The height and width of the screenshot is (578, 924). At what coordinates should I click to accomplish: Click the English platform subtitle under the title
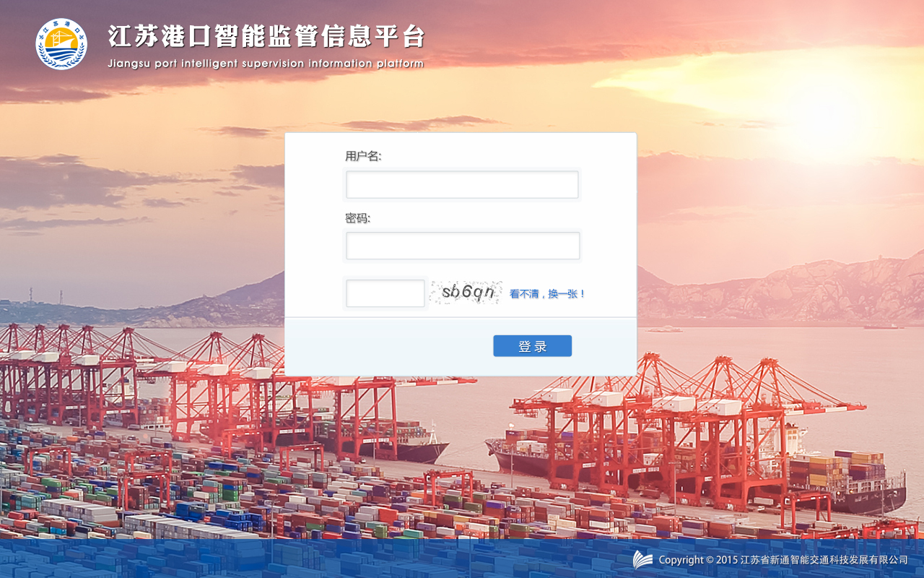(266, 64)
